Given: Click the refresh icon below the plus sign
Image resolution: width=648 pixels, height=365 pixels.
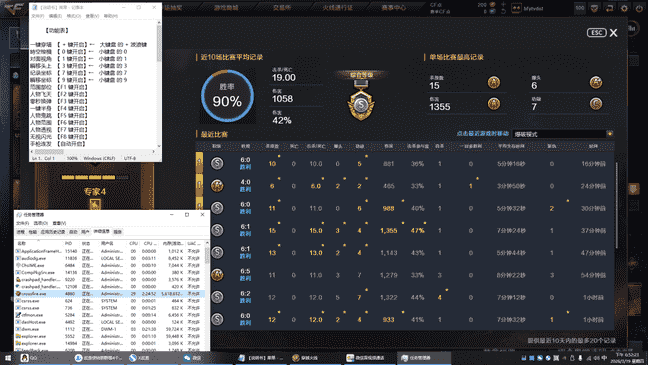Looking at the screenshot, I should (503, 11).
